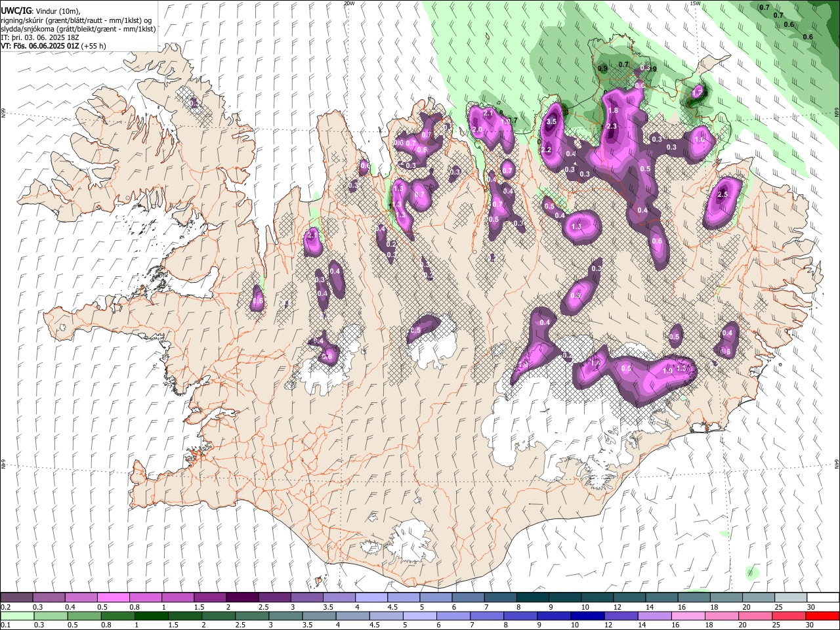This screenshot has width=840, height=630.
Task: Click light pink swatch between lower 16 and 18
Action: 688,616
